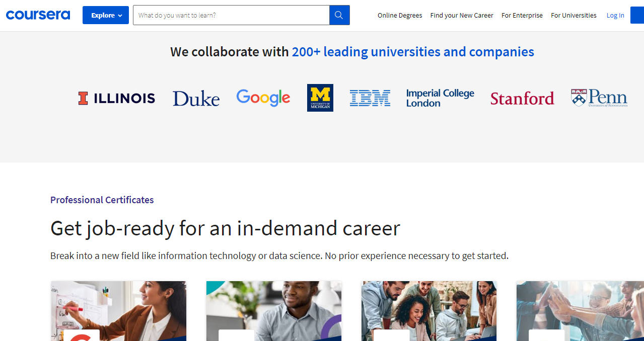Select the Stanford partner logo
This screenshot has width=644, height=341.
pyautogui.click(x=522, y=98)
